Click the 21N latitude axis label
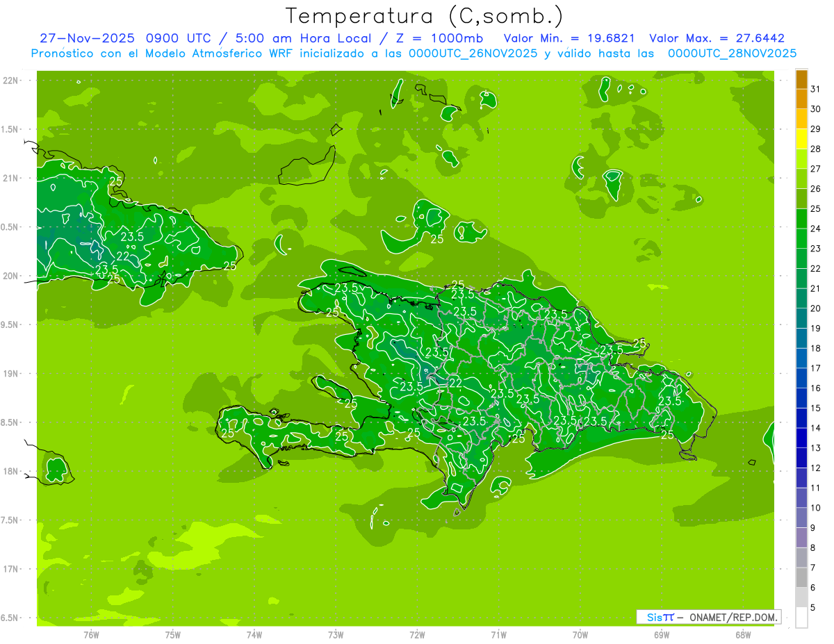Viewport: 834px width, 644px height. [12, 178]
